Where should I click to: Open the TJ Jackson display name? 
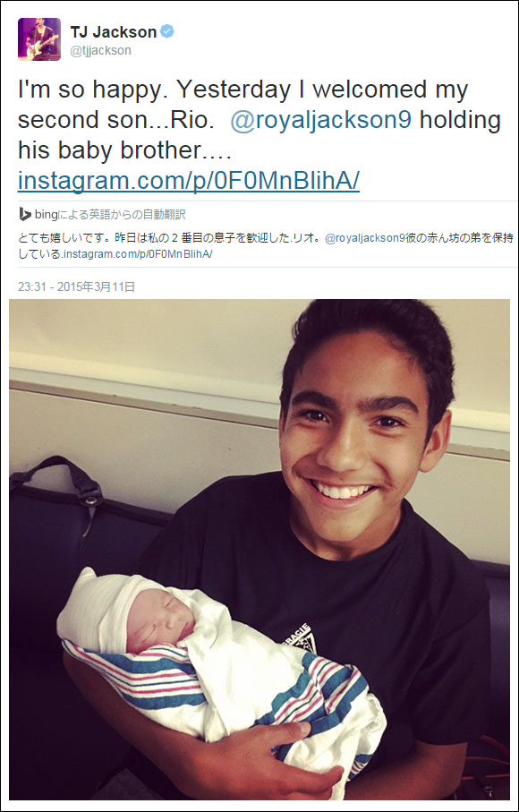point(114,32)
